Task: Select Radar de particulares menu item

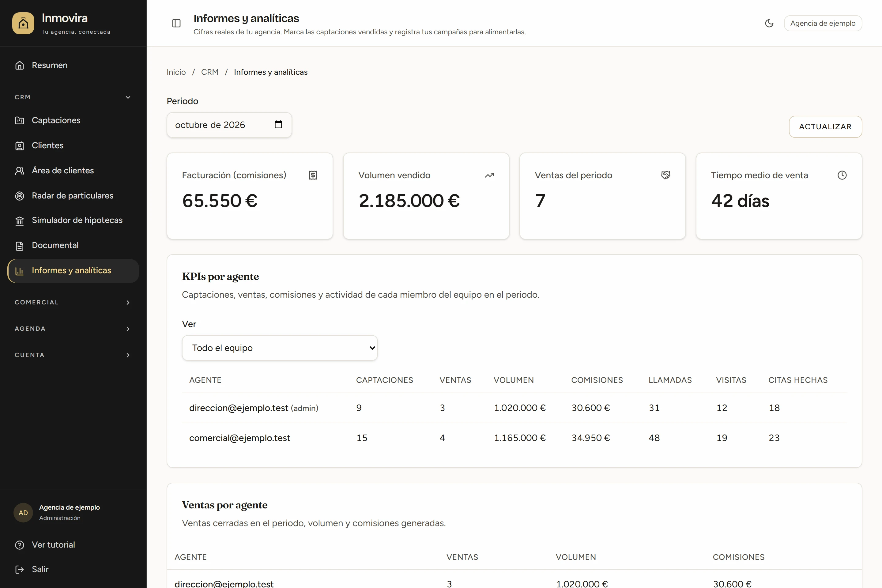Action: click(x=73, y=196)
